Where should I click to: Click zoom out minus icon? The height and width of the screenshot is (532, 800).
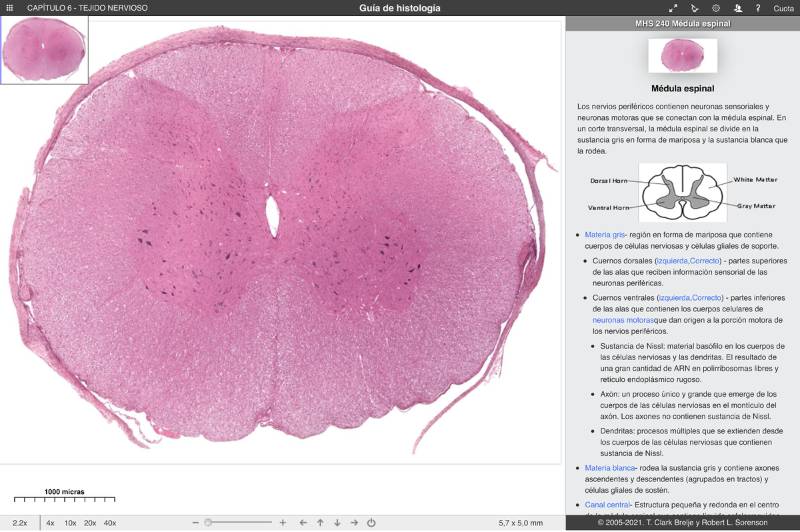(195, 523)
